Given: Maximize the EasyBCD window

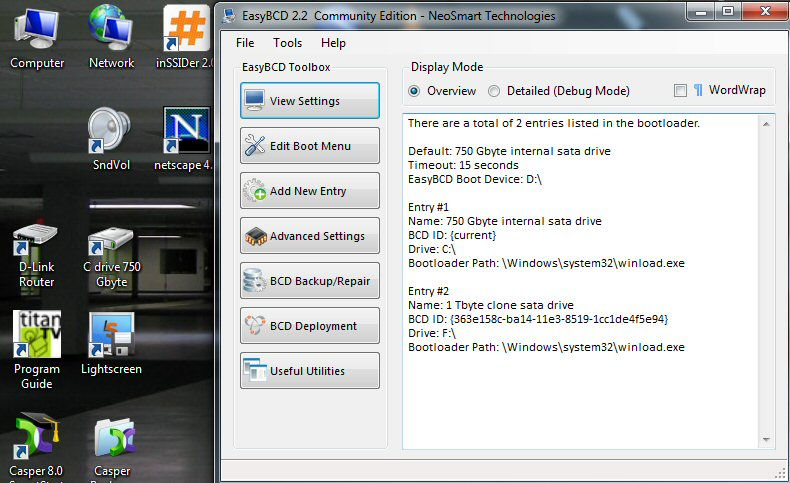Looking at the screenshot, I should point(728,12).
